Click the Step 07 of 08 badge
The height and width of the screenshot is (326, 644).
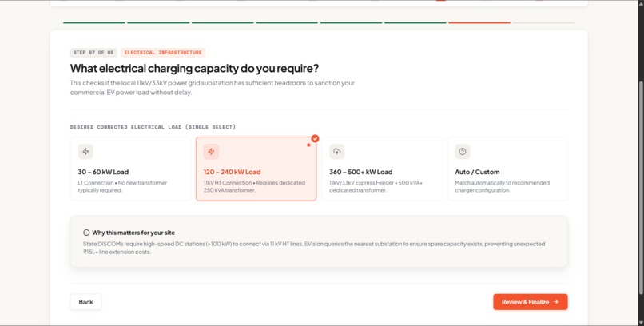(x=93, y=53)
